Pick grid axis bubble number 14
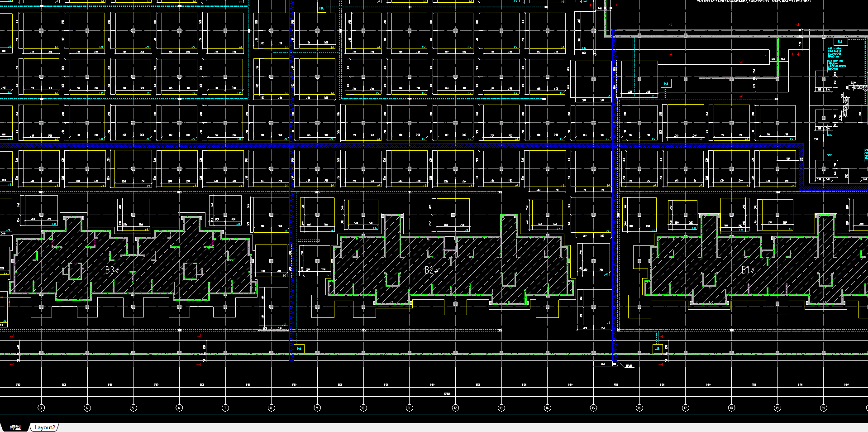This screenshot has width=868, height=432. pos(547,408)
